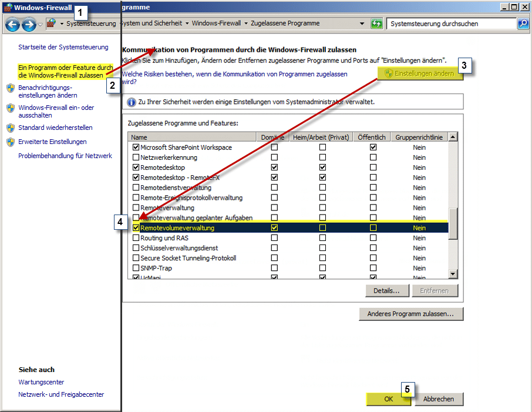Click the Abbrechen button
Image resolution: width=532 pixels, height=412 pixels.
pyautogui.click(x=439, y=399)
